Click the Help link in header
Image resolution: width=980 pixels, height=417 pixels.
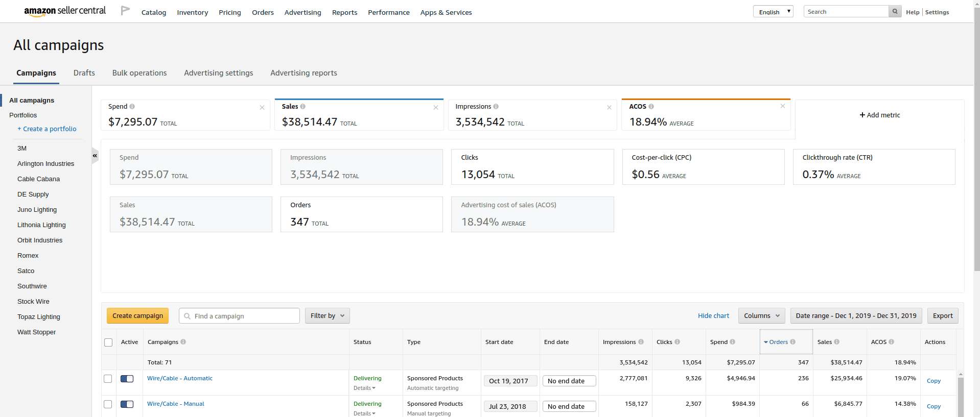913,12
